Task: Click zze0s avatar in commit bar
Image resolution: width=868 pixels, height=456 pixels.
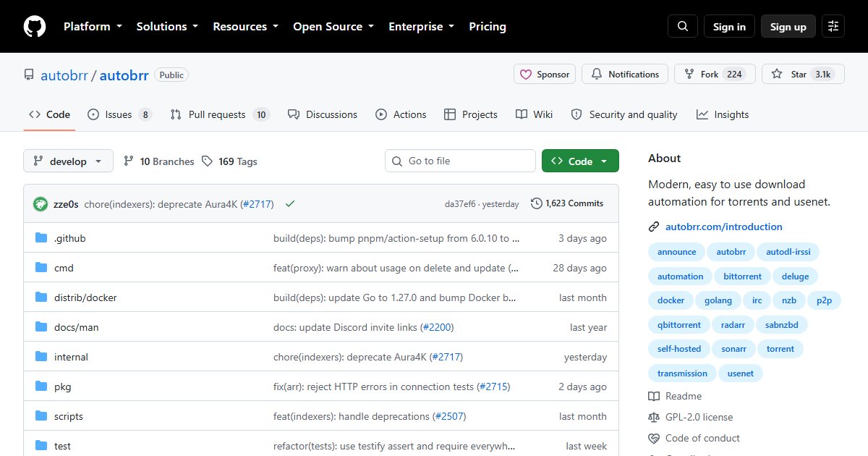Action: pos(41,204)
